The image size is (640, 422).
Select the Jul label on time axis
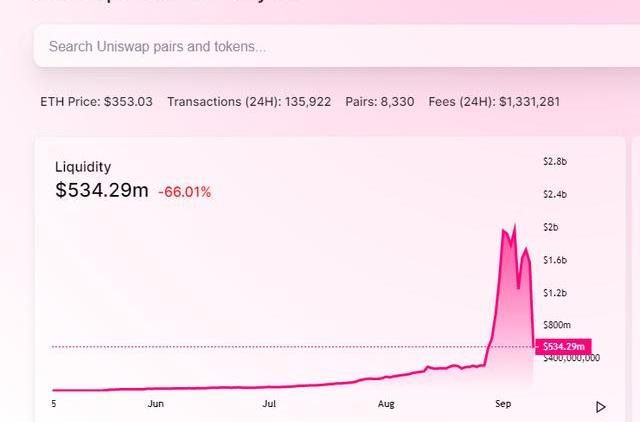coord(269,404)
